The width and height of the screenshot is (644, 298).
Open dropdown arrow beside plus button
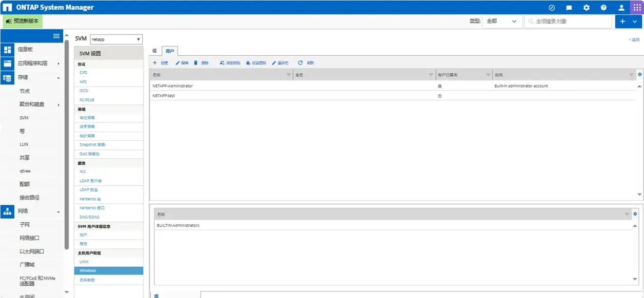pyautogui.click(x=635, y=22)
